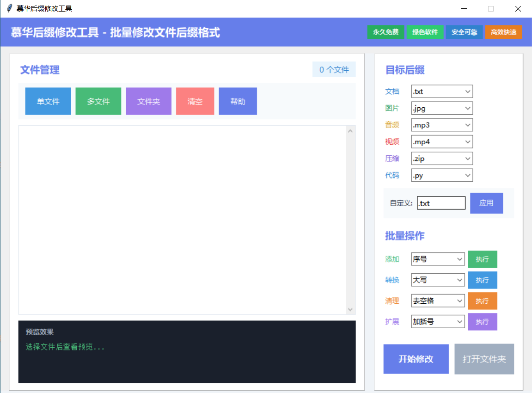Click the feather app icon in title bar
Viewport: 532px width, 393px height.
[x=10, y=8]
